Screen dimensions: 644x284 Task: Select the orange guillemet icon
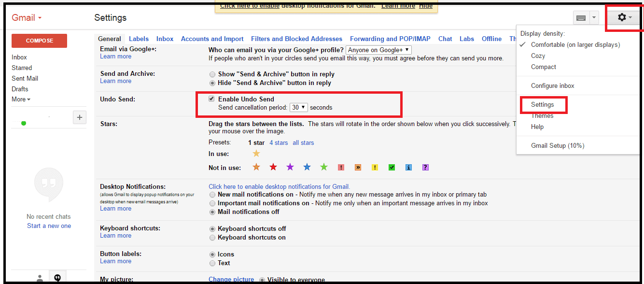(x=358, y=168)
